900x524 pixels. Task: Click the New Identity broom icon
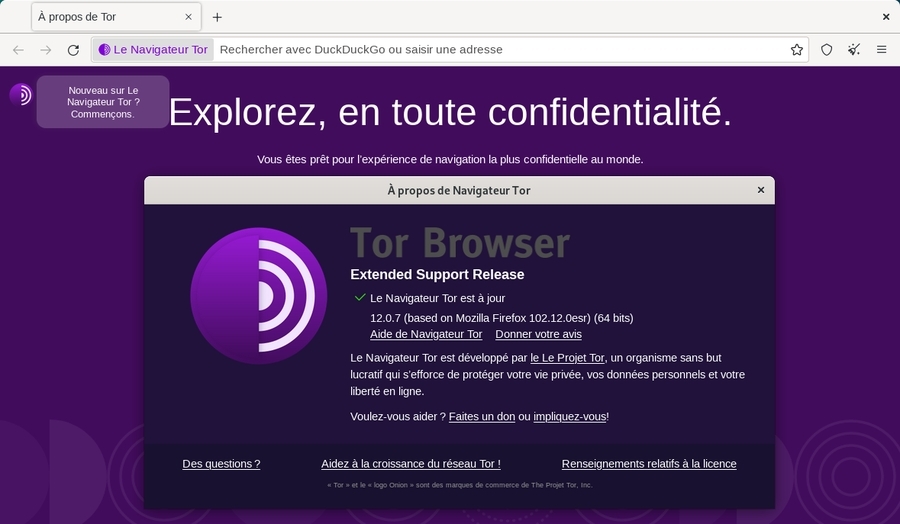tap(854, 50)
